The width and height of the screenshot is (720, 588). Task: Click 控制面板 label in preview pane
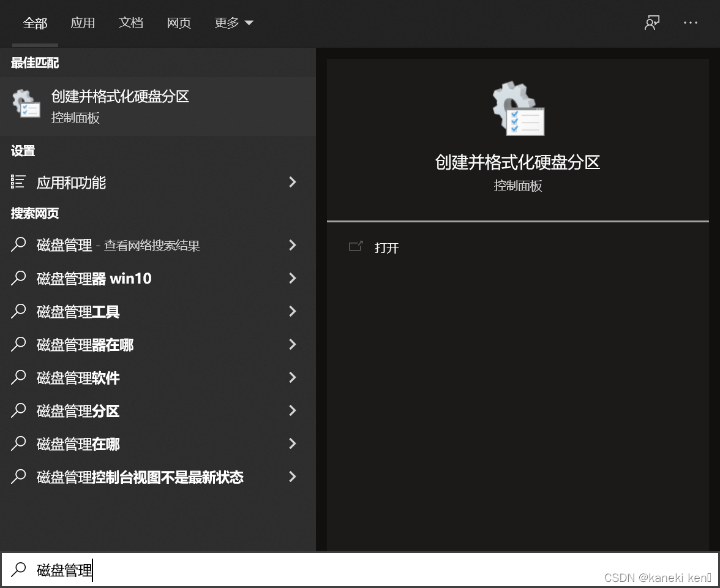(518, 186)
